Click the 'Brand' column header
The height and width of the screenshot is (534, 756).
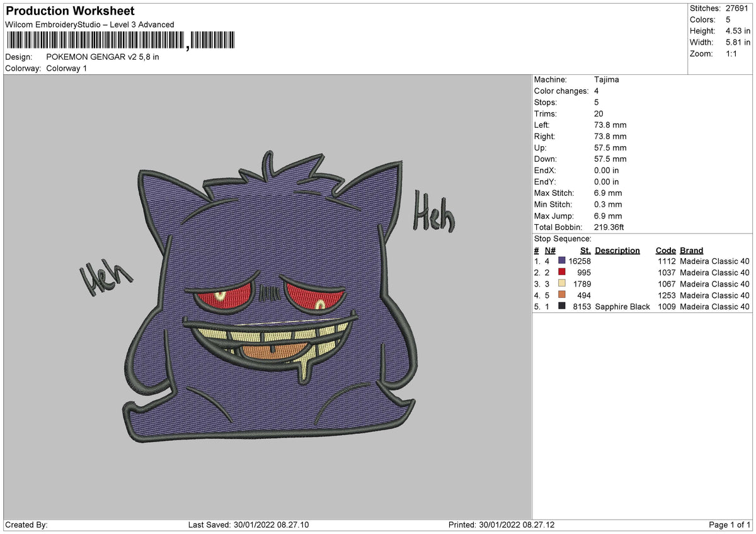[x=692, y=250]
